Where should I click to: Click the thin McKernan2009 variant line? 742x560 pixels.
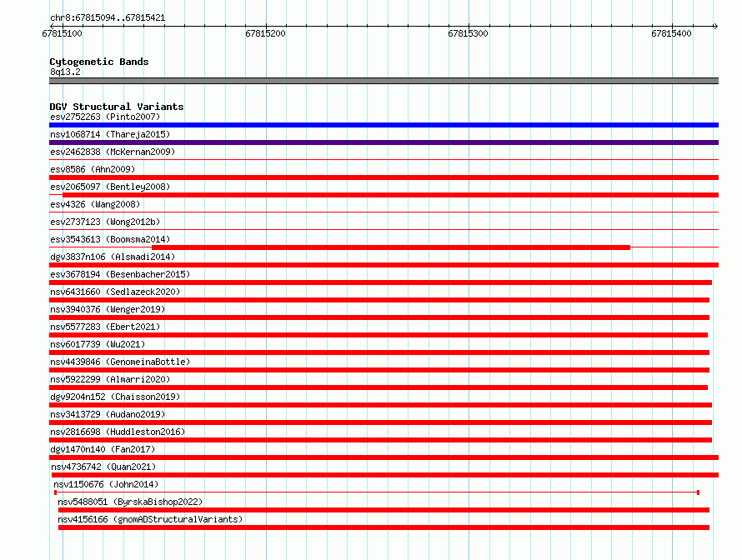[384, 160]
